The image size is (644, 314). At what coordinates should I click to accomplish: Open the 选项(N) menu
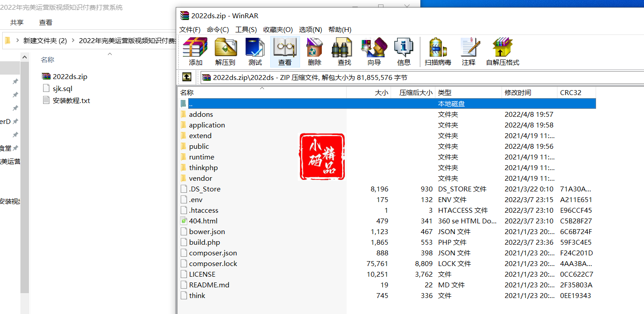tap(310, 29)
